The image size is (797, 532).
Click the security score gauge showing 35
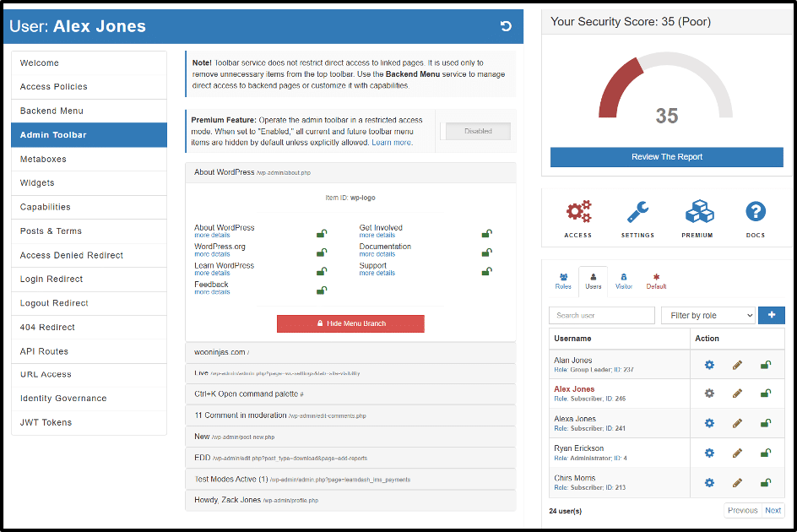pyautogui.click(x=666, y=89)
